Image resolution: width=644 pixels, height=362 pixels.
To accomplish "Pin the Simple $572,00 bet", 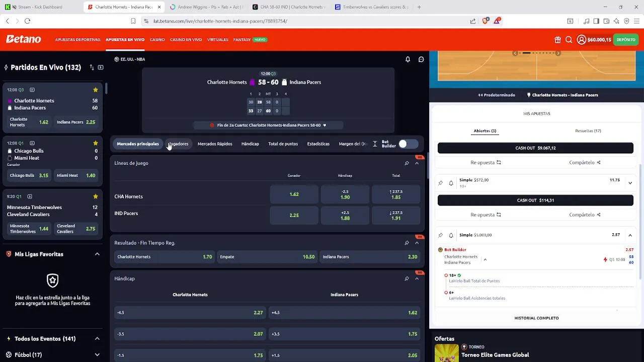I will click(440, 183).
